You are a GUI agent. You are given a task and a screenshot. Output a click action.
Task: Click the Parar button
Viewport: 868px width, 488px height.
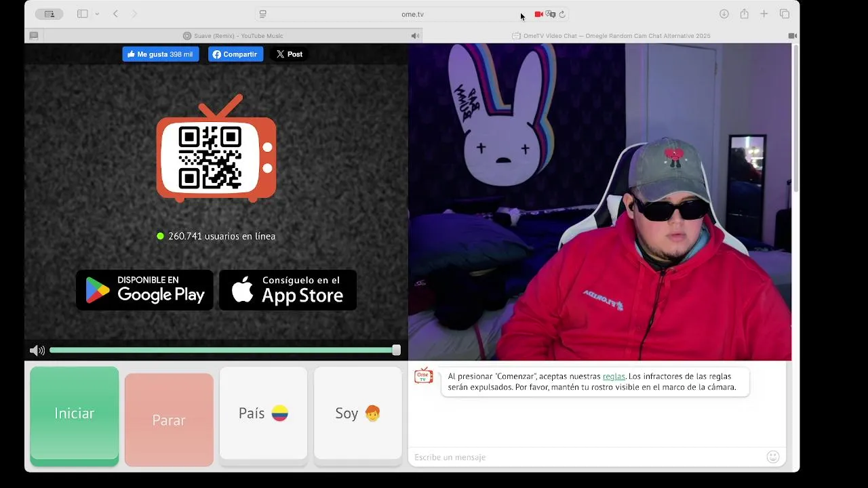(169, 420)
